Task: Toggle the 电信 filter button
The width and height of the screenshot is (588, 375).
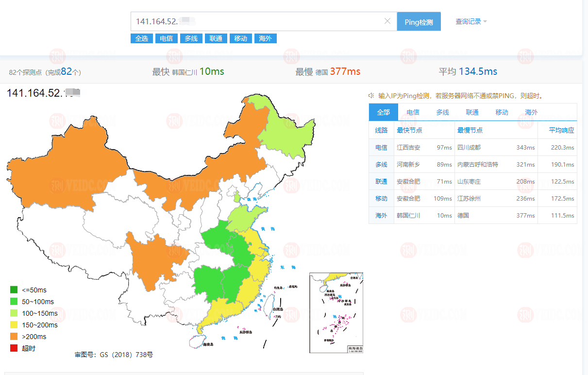Action: pos(167,38)
